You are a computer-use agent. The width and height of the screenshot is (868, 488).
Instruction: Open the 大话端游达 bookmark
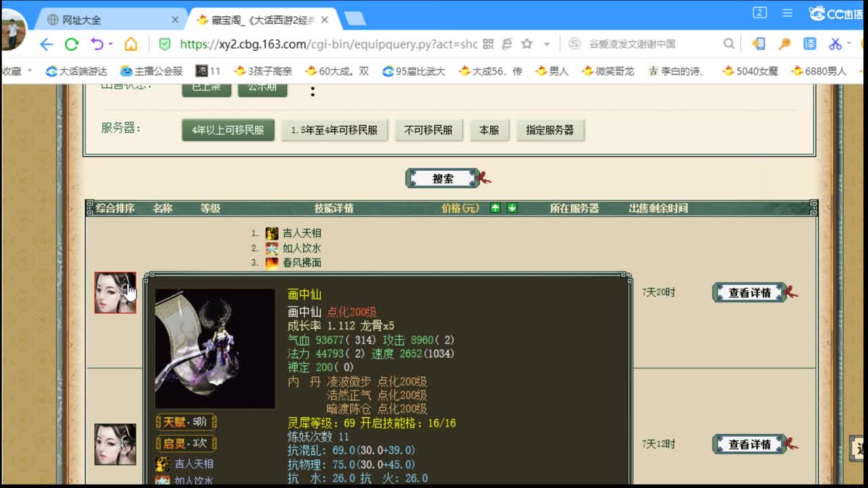pyautogui.click(x=77, y=70)
